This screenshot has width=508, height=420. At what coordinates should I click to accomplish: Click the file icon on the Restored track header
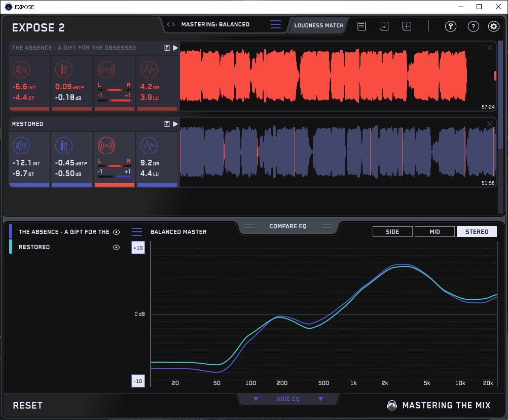167,124
